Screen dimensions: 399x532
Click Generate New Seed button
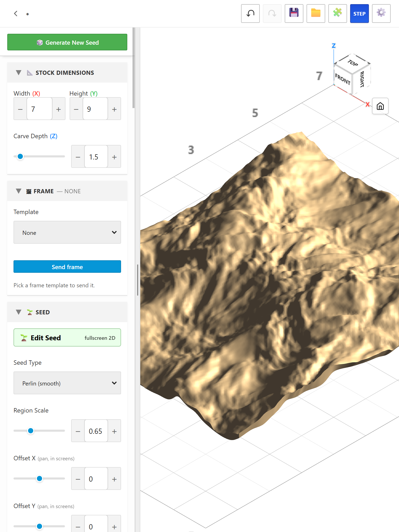(x=67, y=42)
